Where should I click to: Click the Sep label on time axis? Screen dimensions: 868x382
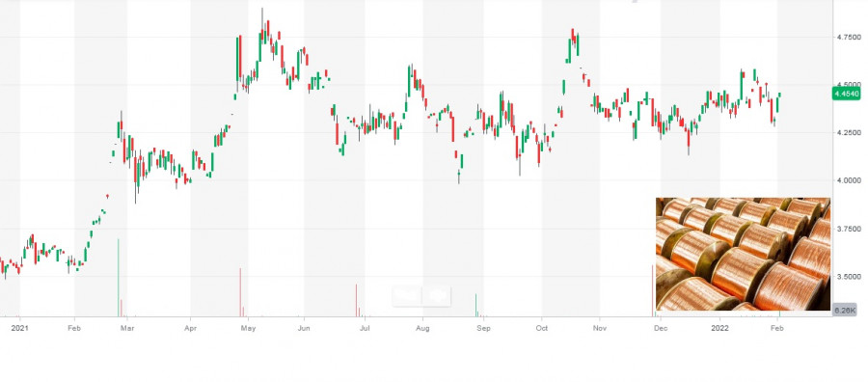click(484, 328)
